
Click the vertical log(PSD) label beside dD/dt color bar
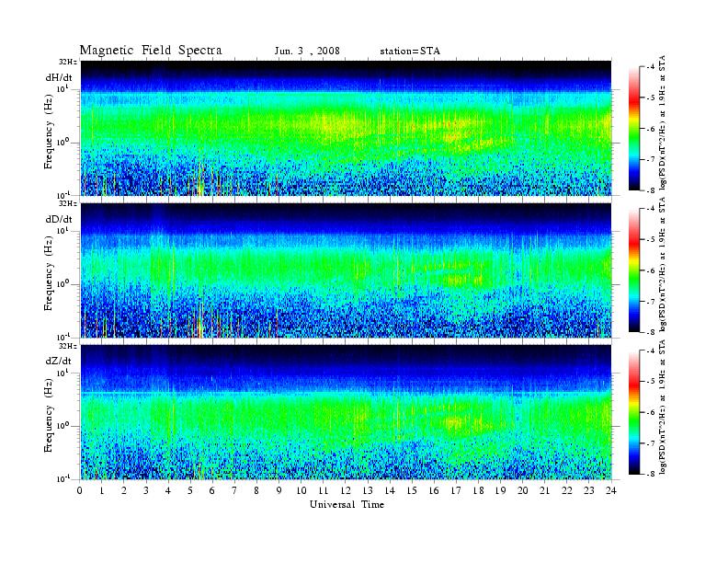point(663,264)
